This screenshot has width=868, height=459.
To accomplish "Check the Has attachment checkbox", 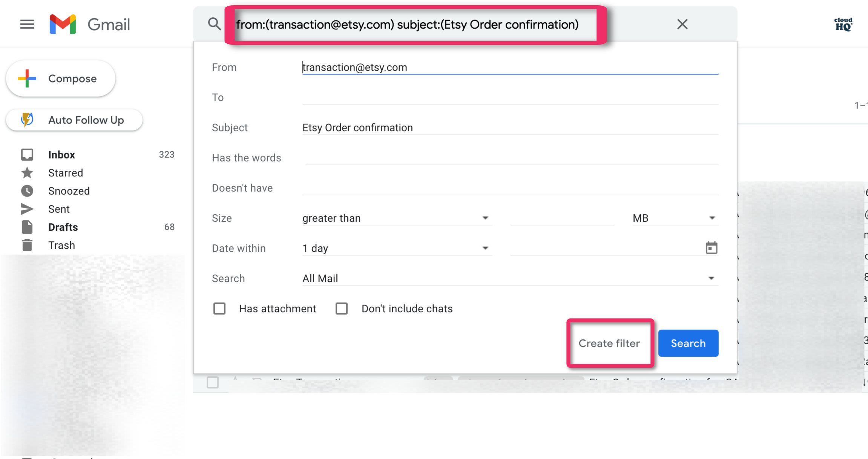I will [219, 309].
